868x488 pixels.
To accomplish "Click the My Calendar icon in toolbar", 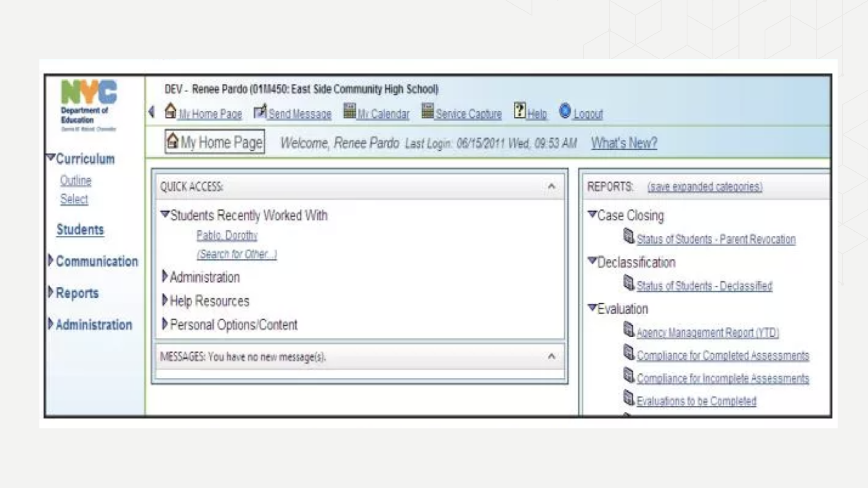I will click(349, 111).
